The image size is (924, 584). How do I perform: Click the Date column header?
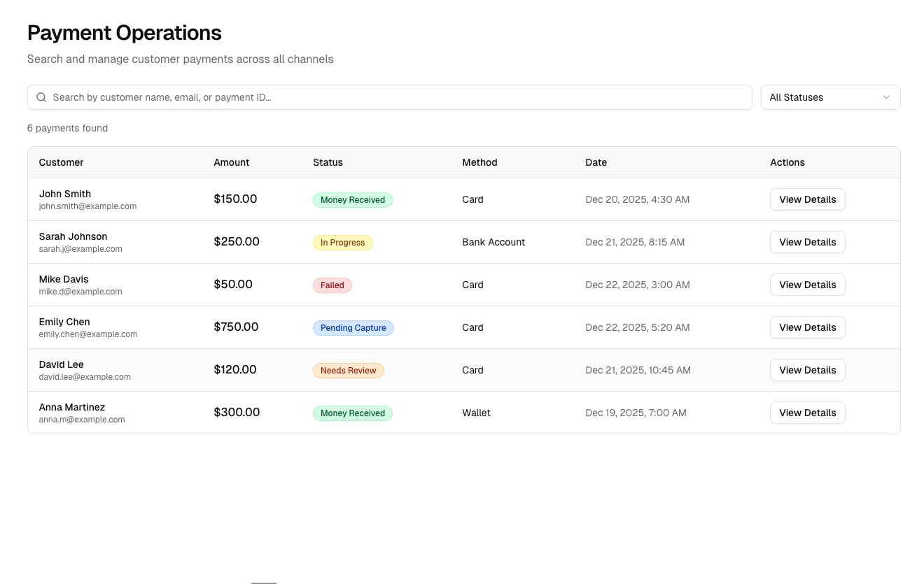click(x=596, y=162)
